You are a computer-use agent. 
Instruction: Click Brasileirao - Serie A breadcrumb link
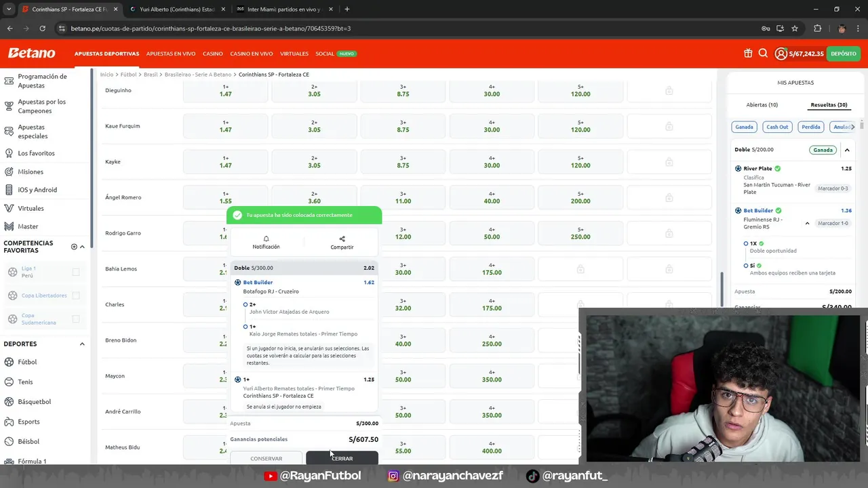click(x=198, y=75)
